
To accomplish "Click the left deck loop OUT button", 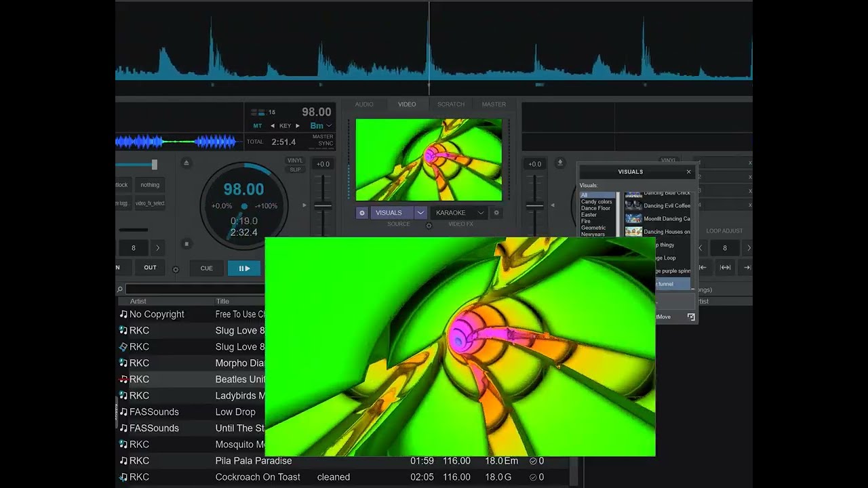I will coord(150,268).
